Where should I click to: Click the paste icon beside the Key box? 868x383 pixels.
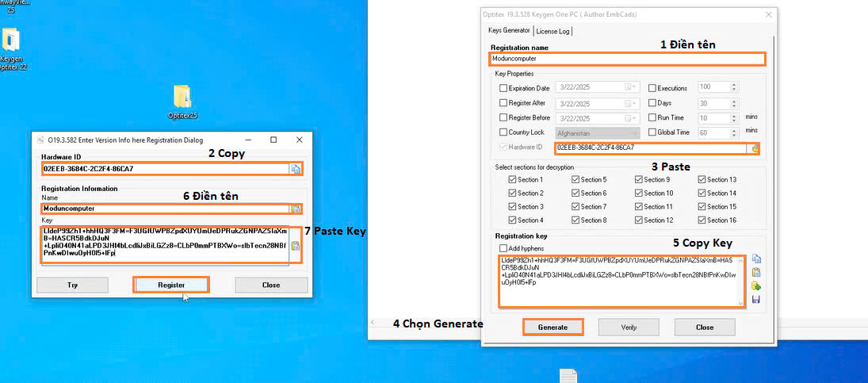coord(296,246)
